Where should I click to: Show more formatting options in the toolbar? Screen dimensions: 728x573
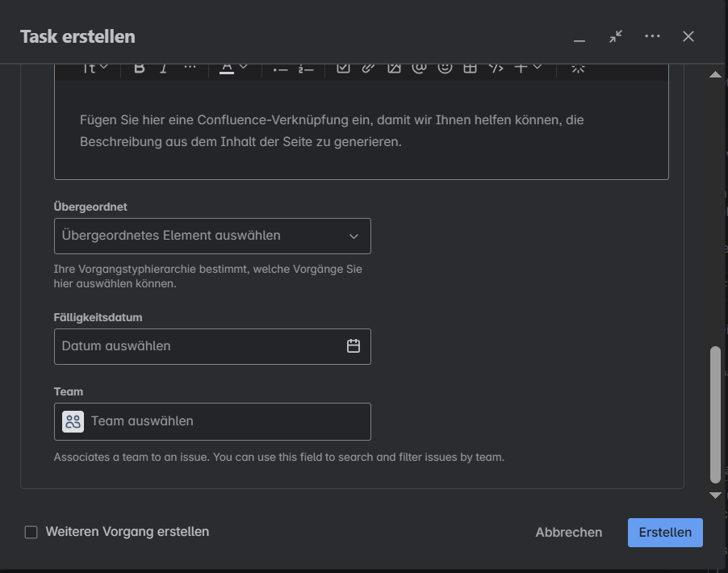[x=190, y=68]
